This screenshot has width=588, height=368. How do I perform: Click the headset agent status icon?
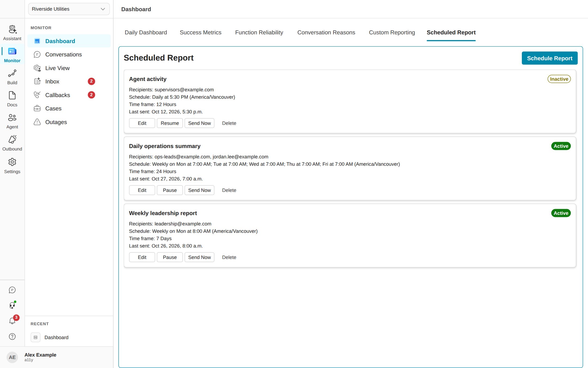point(12,305)
